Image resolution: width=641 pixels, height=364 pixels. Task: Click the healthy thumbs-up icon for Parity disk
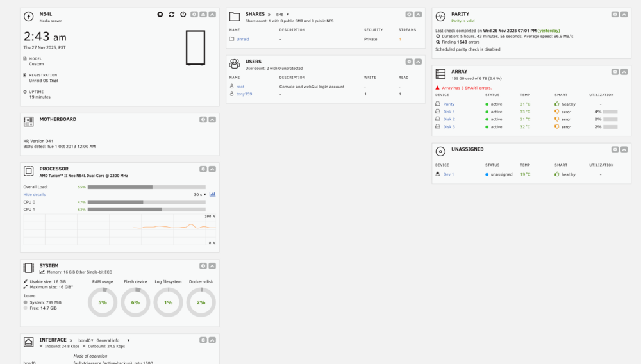557,104
